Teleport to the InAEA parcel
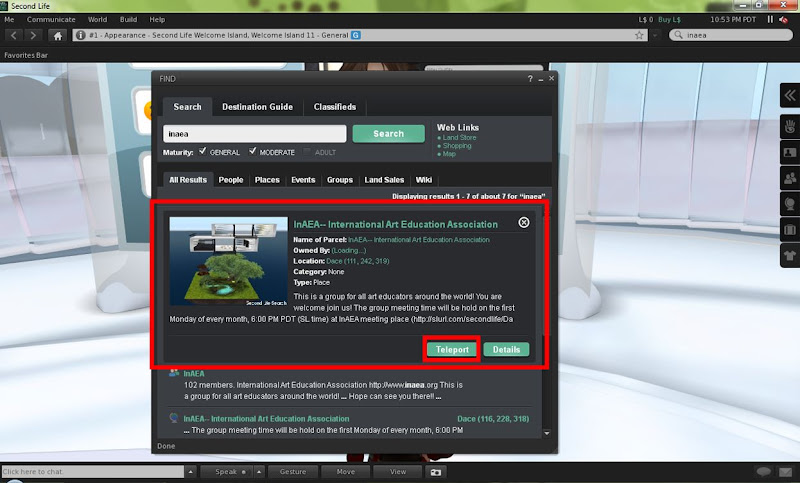Screen dimensions: 800x483 (x=452, y=349)
